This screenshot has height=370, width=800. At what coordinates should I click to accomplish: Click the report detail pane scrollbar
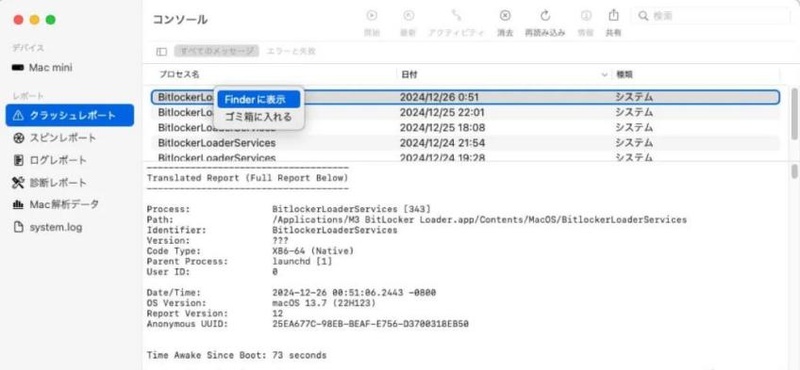tap(794, 172)
